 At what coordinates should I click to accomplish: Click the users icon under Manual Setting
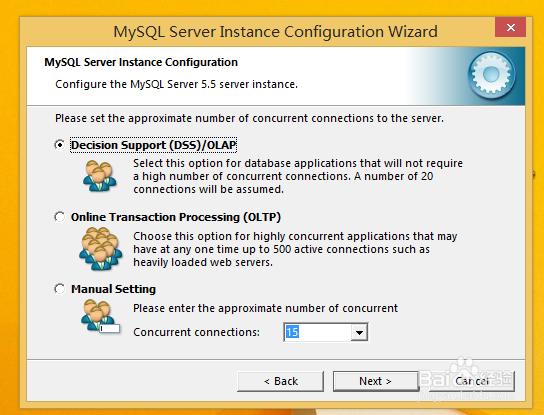(101, 317)
